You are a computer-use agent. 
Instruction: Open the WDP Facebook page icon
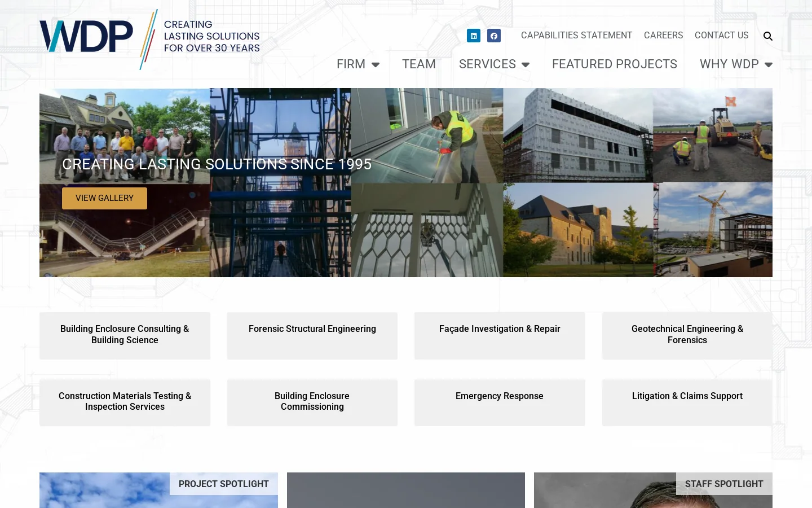(494, 36)
